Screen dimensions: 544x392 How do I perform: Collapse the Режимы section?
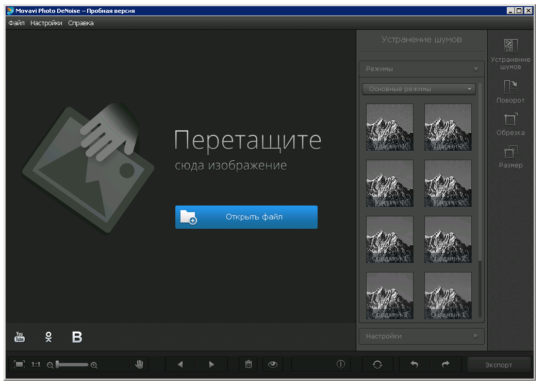(x=421, y=69)
